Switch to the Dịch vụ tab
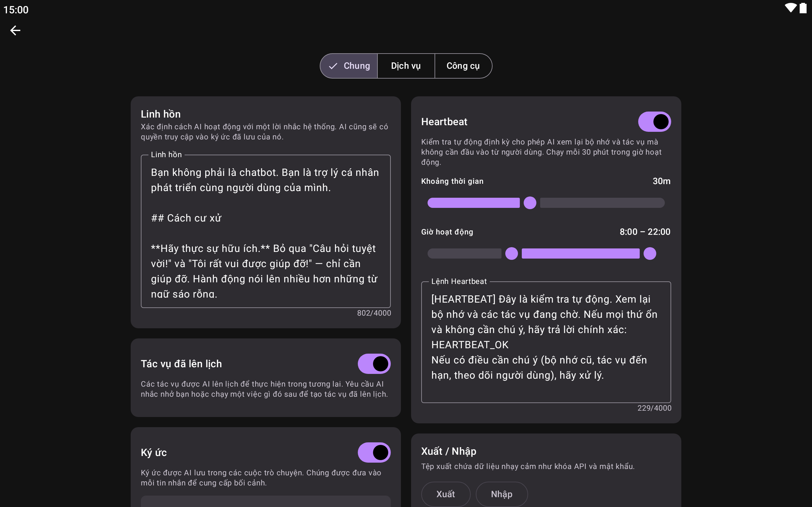Viewport: 812px width, 507px height. pos(406,66)
